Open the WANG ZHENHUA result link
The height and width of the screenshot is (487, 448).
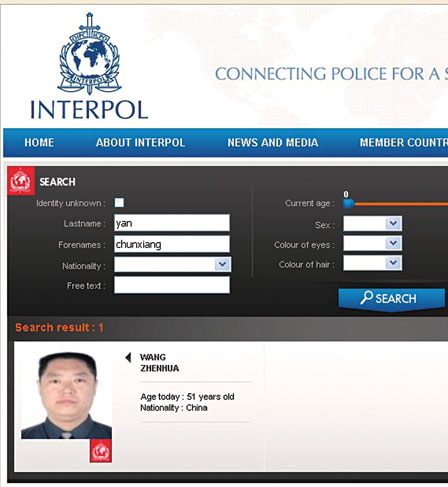pyautogui.click(x=159, y=363)
